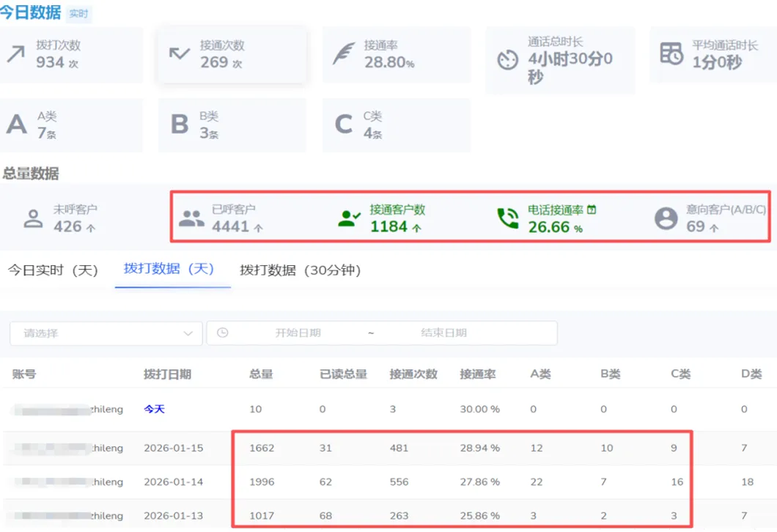Click the outgoing arrow icon beside 拨打次数
Screen dimensions: 777x532
coord(16,54)
